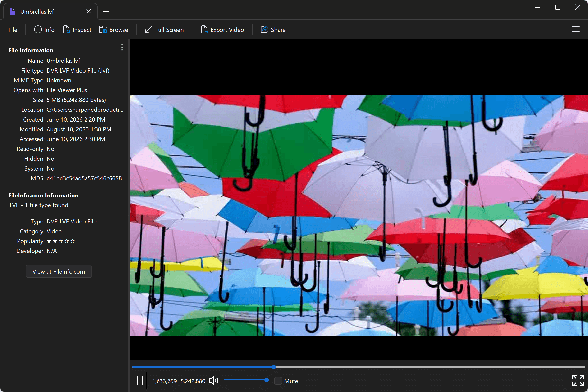Open File Information three-dot options menu
Image resolution: width=588 pixels, height=392 pixels.
[x=122, y=47]
